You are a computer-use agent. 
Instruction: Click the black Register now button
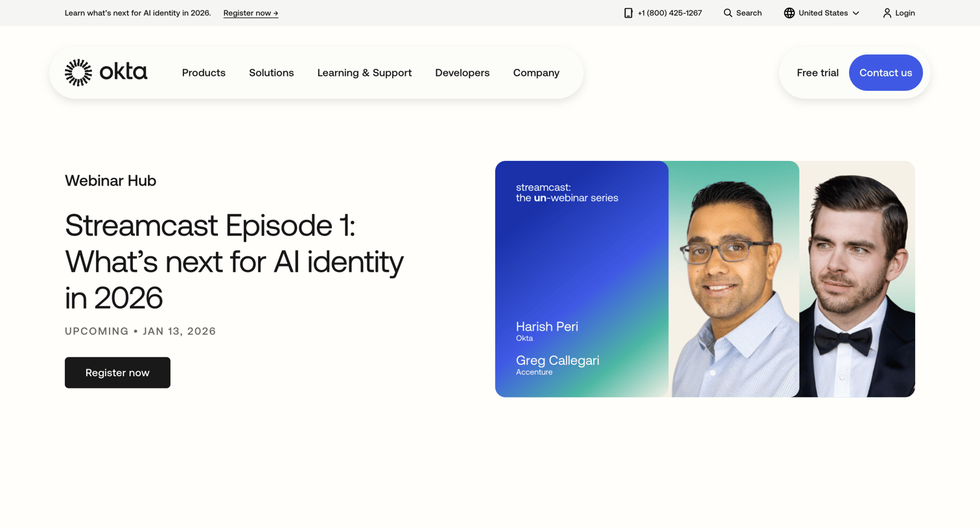pos(117,373)
